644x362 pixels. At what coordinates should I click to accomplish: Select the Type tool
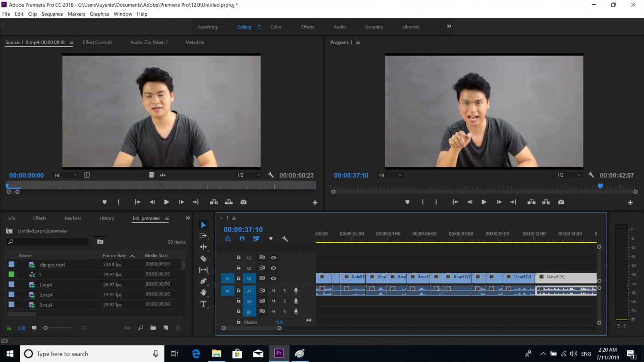[204, 304]
